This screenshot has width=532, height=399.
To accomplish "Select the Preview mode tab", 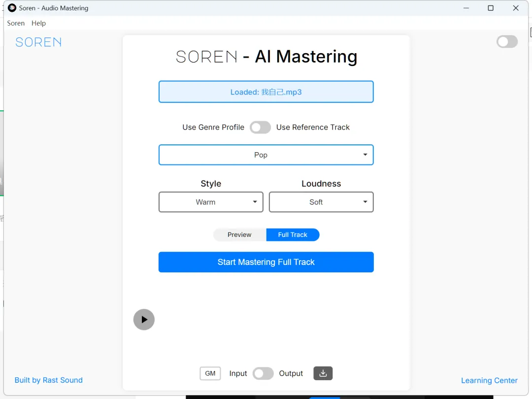I will click(x=239, y=235).
